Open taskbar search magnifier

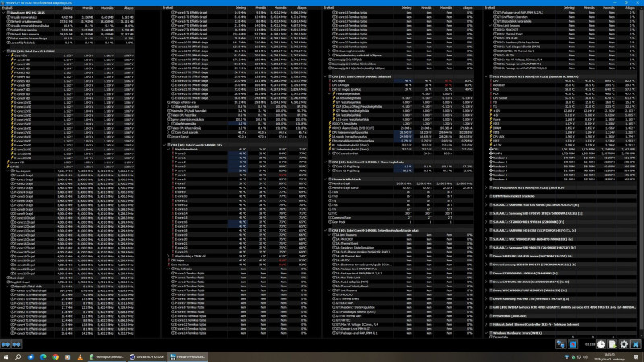[x=18, y=357]
